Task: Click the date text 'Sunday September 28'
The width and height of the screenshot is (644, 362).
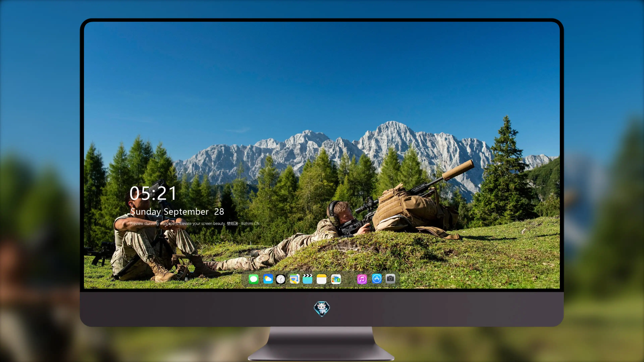Action: tap(177, 212)
